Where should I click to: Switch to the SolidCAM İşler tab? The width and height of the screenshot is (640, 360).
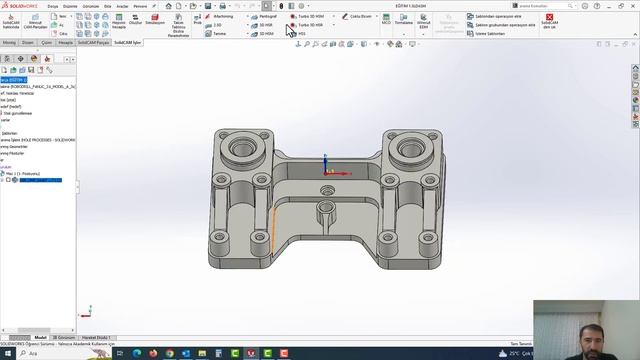(127, 42)
